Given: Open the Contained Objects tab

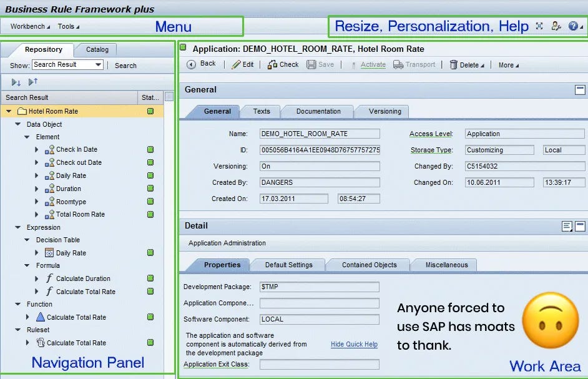Looking at the screenshot, I should point(369,265).
